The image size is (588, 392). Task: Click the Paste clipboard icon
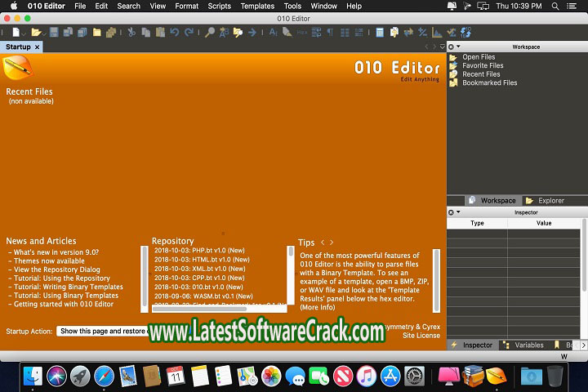pyautogui.click(x=160, y=33)
